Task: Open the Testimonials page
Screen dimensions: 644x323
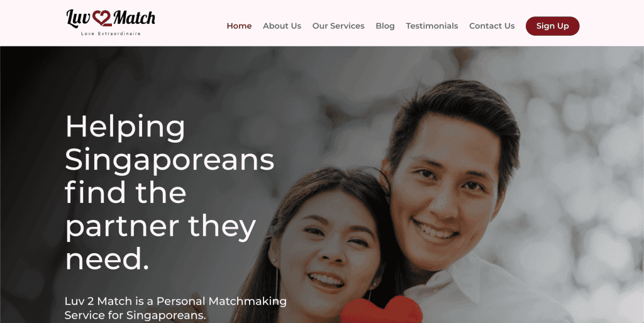Action: coord(432,26)
